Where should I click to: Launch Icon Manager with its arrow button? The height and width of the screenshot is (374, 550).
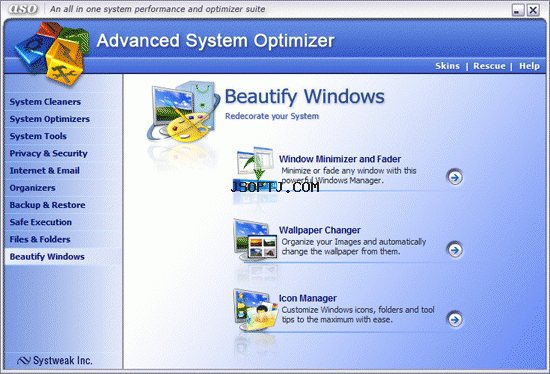click(x=455, y=319)
